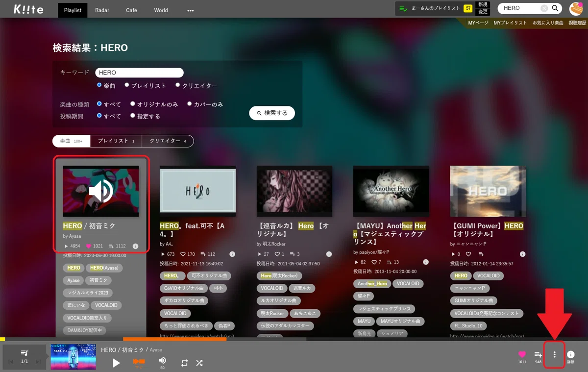Image resolution: width=588 pixels, height=372 pixels.
Task: Toggle repeat in the player bar
Action: click(184, 363)
